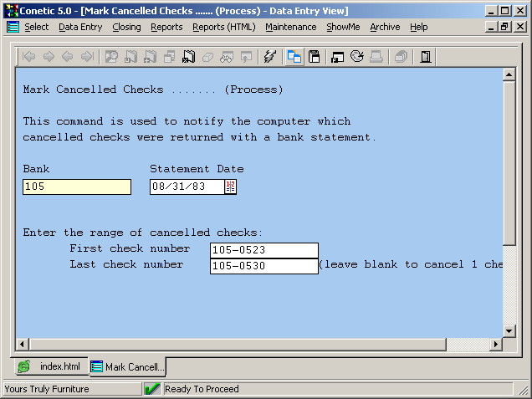Click the Bank input field
532x399 pixels.
coord(77,187)
